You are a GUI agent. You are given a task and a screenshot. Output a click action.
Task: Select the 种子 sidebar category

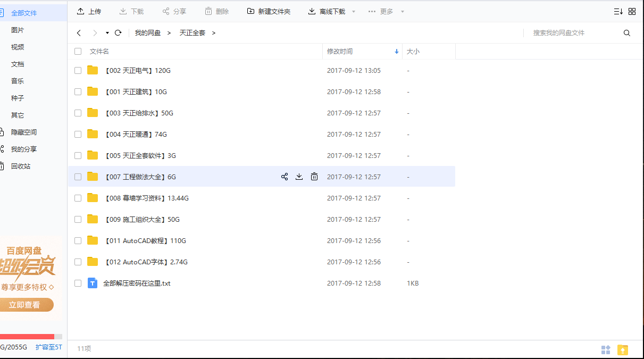(x=18, y=98)
